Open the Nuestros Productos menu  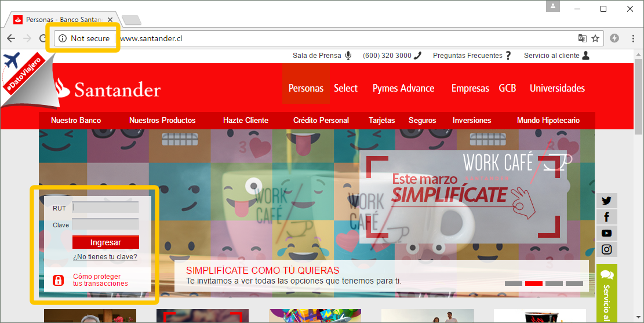(162, 121)
